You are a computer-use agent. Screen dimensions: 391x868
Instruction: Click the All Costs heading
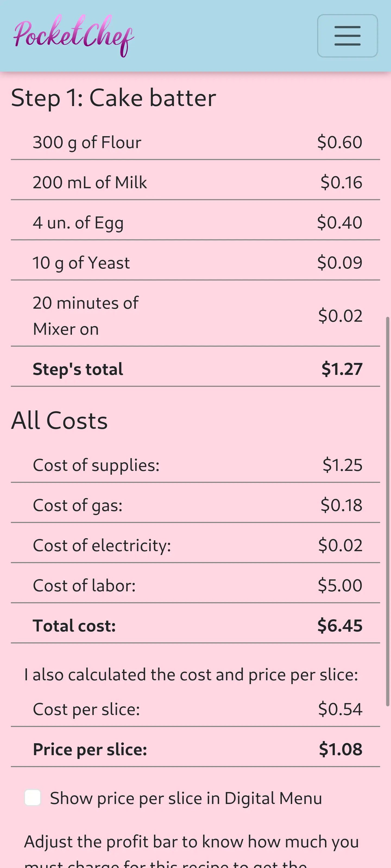pos(59,420)
